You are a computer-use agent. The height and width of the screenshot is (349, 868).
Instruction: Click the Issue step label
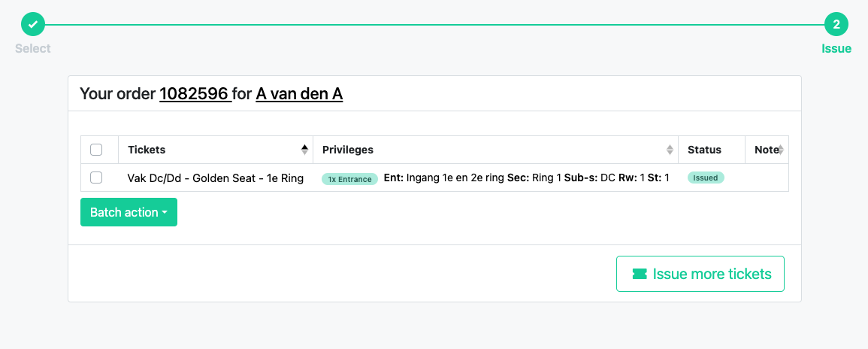[x=836, y=48]
